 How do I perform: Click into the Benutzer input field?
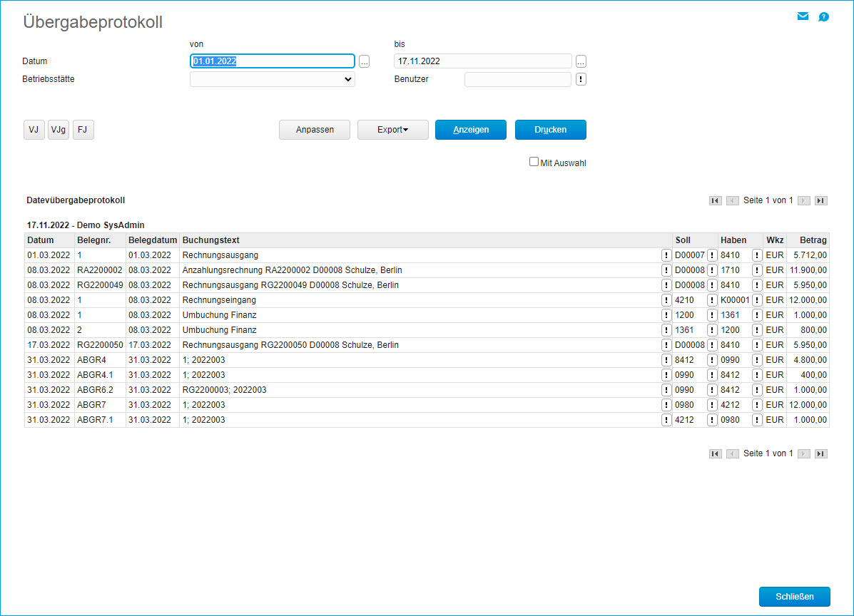[x=517, y=79]
